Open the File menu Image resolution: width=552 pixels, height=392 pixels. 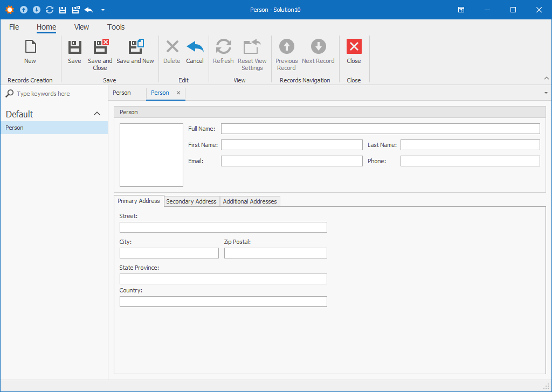[x=14, y=27]
